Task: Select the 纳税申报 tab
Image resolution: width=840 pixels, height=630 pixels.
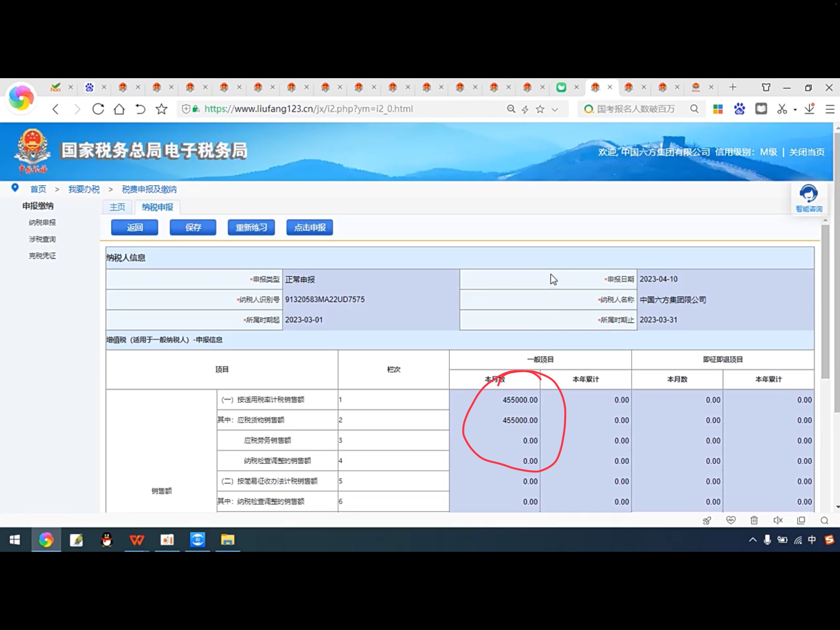Action: coord(157,207)
